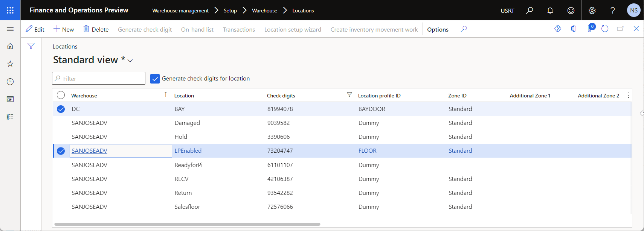644x231 pixels.
Task: Expand the Standard view dropdown
Action: (x=130, y=61)
